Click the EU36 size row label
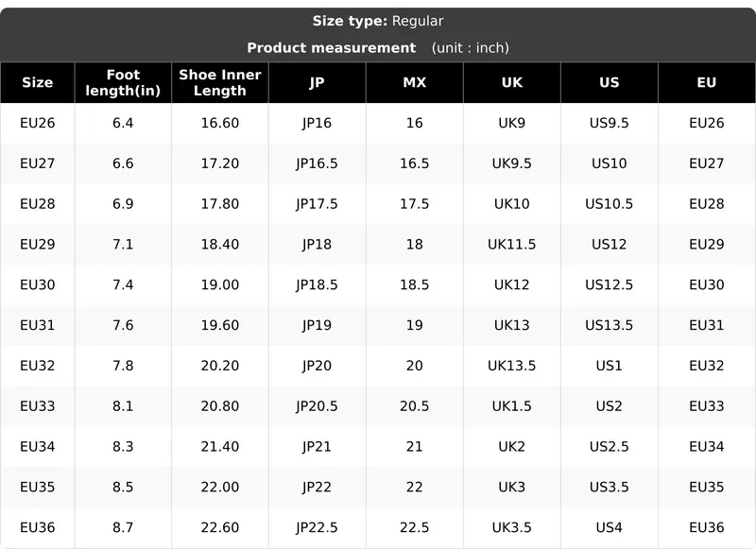756x549 pixels. [37, 528]
